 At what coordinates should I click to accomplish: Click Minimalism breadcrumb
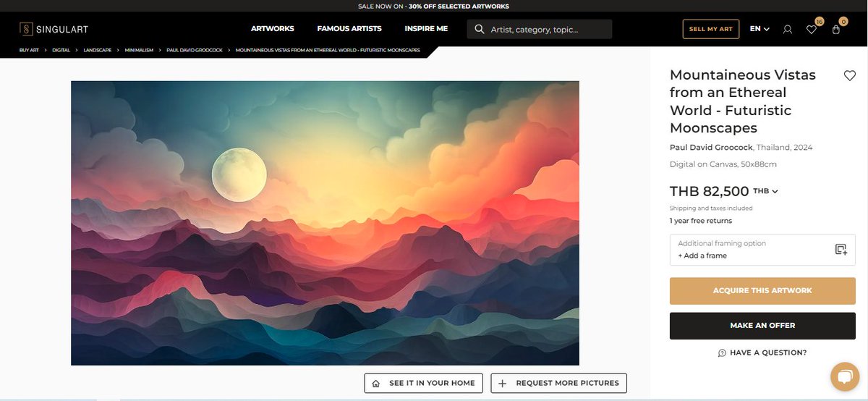click(x=139, y=51)
